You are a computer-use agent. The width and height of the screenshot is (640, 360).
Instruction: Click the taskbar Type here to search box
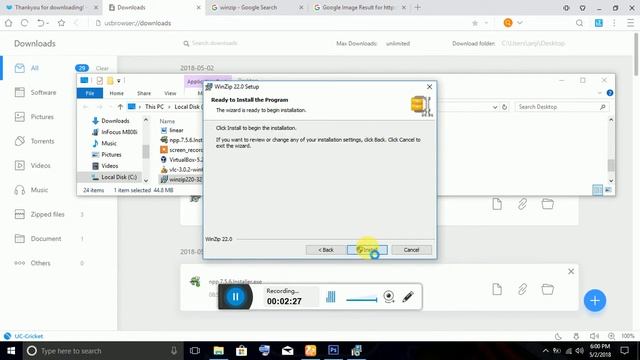click(102, 351)
